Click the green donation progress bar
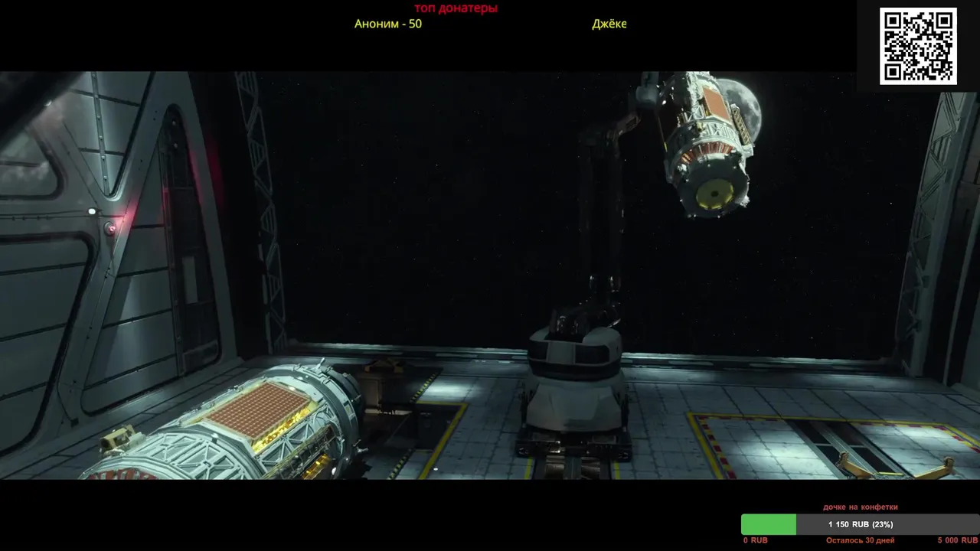980x551 pixels. click(861, 524)
